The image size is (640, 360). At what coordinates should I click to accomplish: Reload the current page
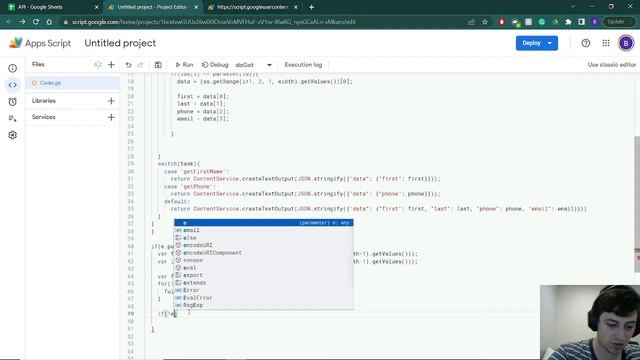(x=36, y=22)
